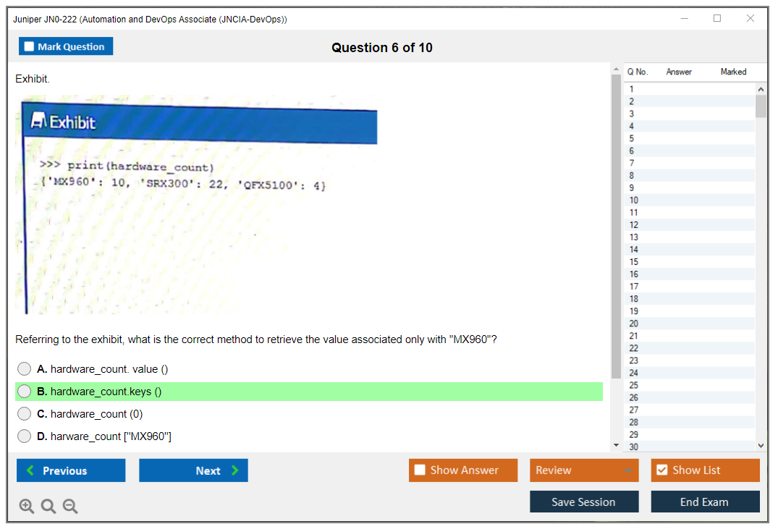The height and width of the screenshot is (532, 778).
Task: Click the zoom out magnifier icon
Action: point(70,507)
